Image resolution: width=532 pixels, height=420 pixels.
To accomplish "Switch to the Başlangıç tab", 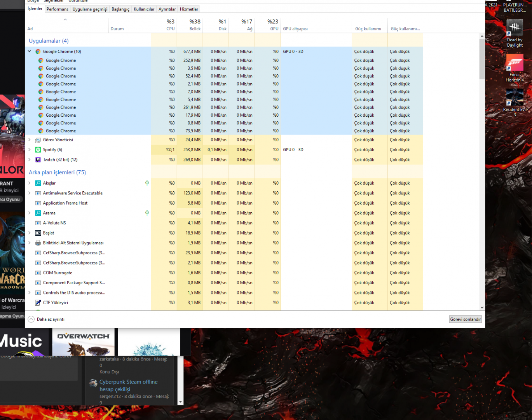I will 120,9.
